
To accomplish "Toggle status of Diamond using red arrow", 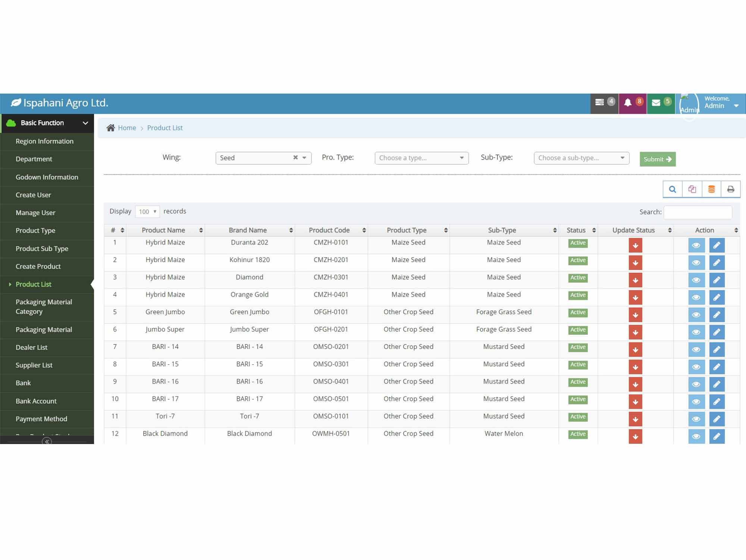I will pyautogui.click(x=635, y=280).
